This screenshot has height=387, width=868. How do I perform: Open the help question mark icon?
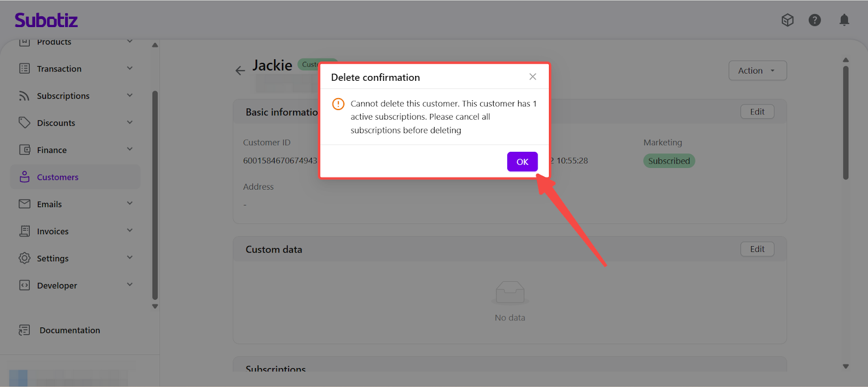click(814, 20)
